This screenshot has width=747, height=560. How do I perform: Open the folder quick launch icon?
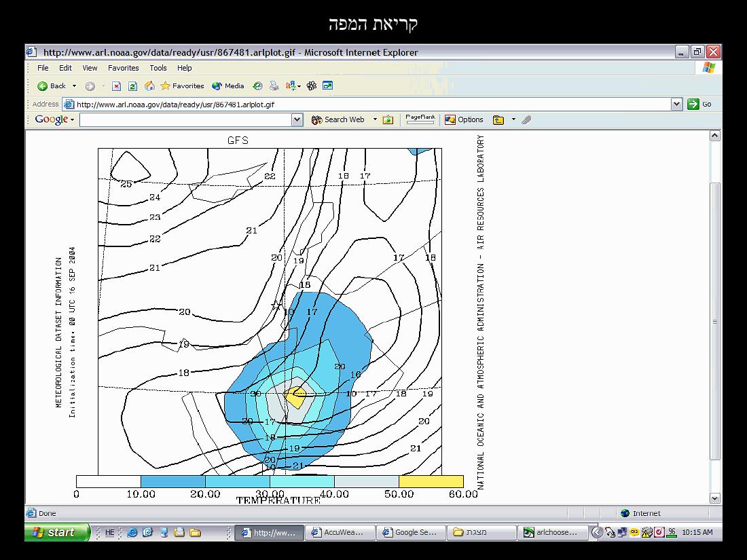click(195, 532)
